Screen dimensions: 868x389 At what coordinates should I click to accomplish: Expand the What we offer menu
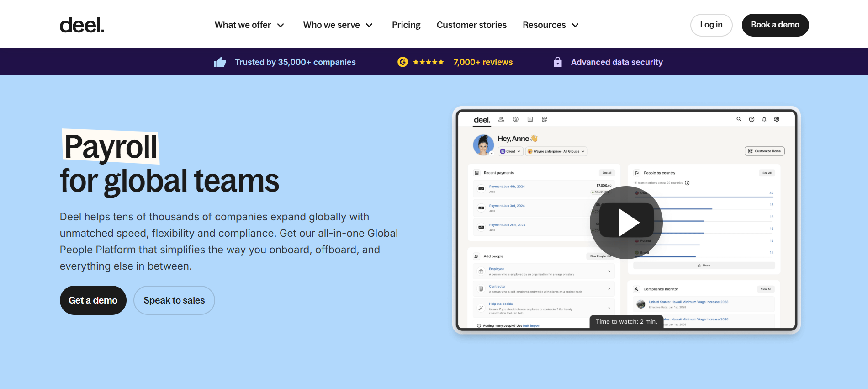coord(249,25)
